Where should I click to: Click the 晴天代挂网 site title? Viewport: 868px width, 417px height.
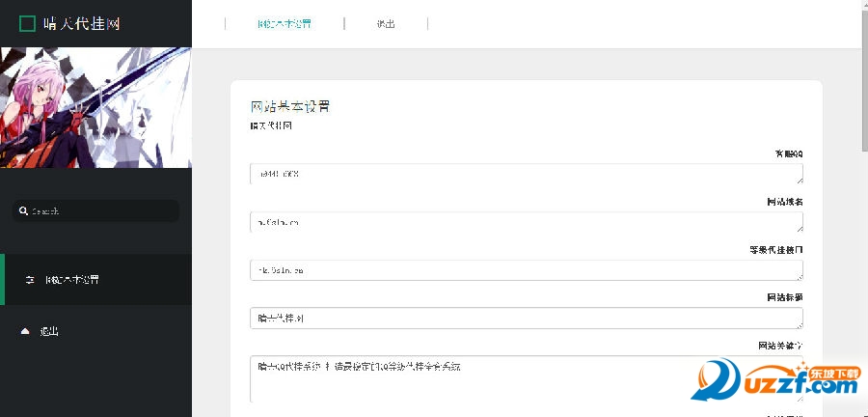coord(82,24)
